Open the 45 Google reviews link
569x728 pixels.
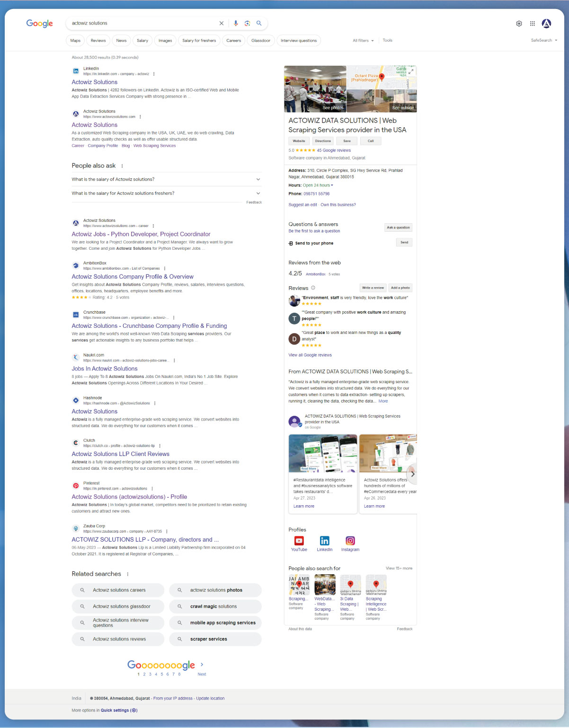click(x=334, y=150)
